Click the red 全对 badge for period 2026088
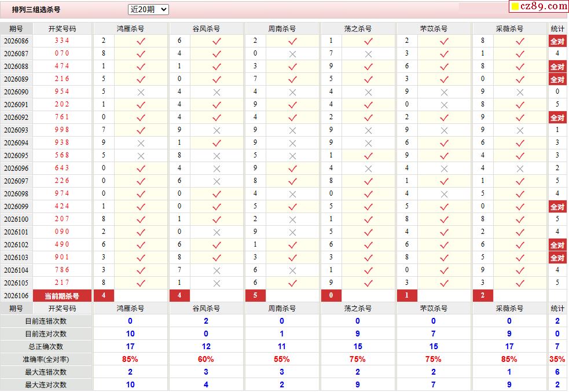This screenshot has height=392, width=569. (557, 67)
